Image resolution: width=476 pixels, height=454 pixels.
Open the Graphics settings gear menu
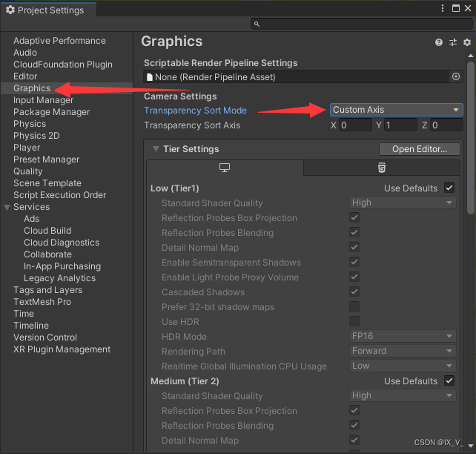[x=467, y=42]
